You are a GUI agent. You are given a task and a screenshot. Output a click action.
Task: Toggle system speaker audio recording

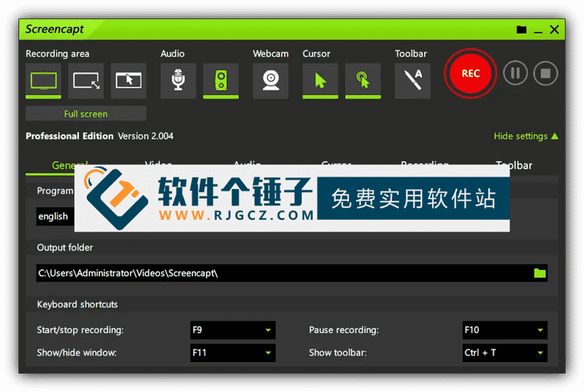tap(221, 81)
